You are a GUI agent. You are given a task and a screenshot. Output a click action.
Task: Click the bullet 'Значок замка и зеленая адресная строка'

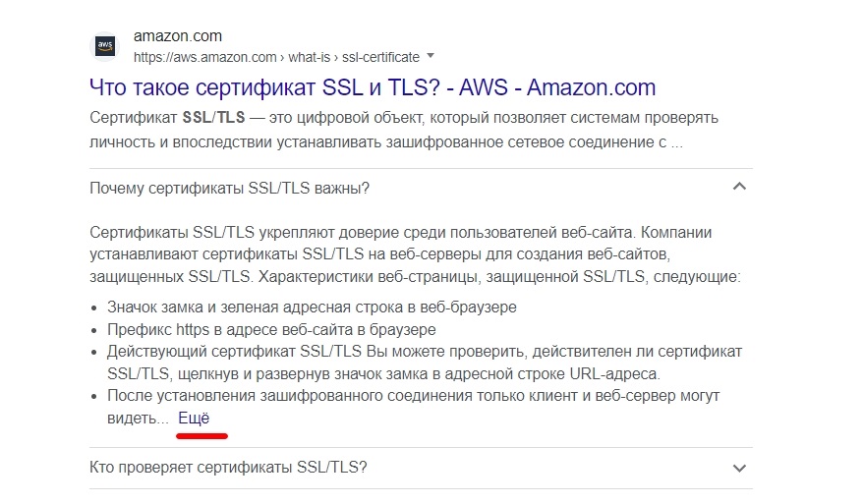312,307
